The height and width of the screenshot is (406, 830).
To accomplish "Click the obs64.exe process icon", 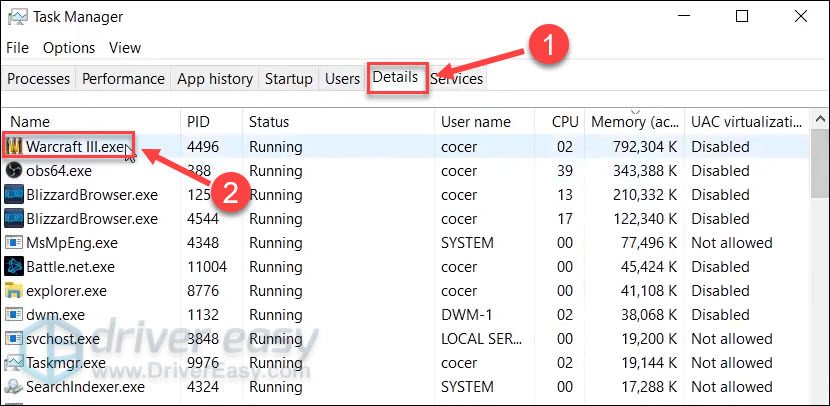I will (14, 171).
